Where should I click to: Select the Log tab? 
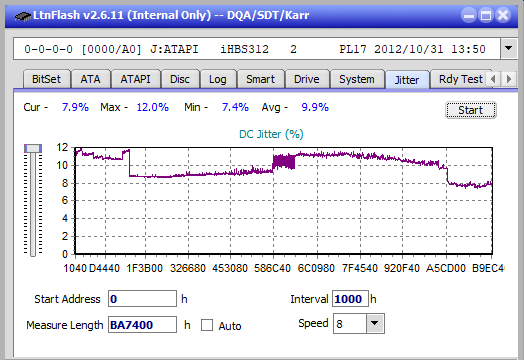[218, 79]
